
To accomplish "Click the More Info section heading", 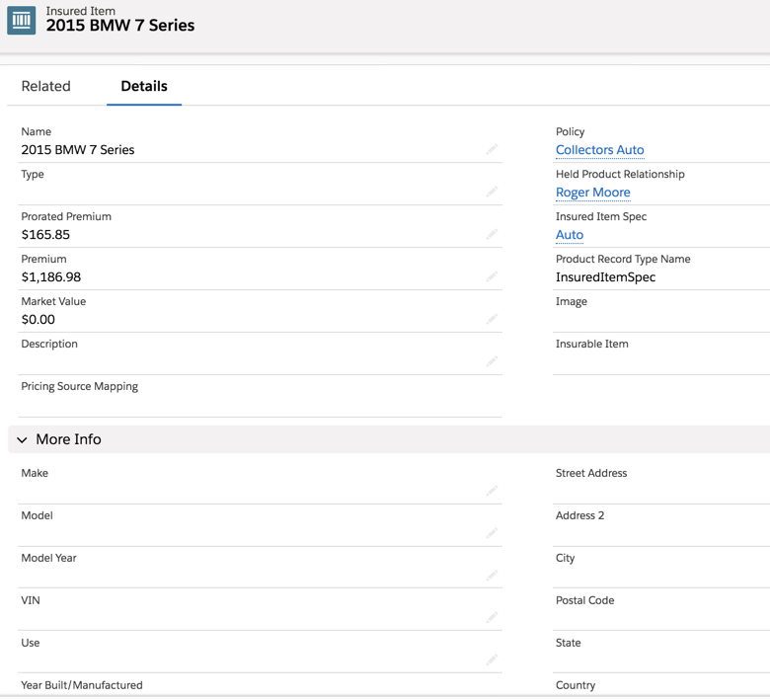I will pyautogui.click(x=69, y=439).
